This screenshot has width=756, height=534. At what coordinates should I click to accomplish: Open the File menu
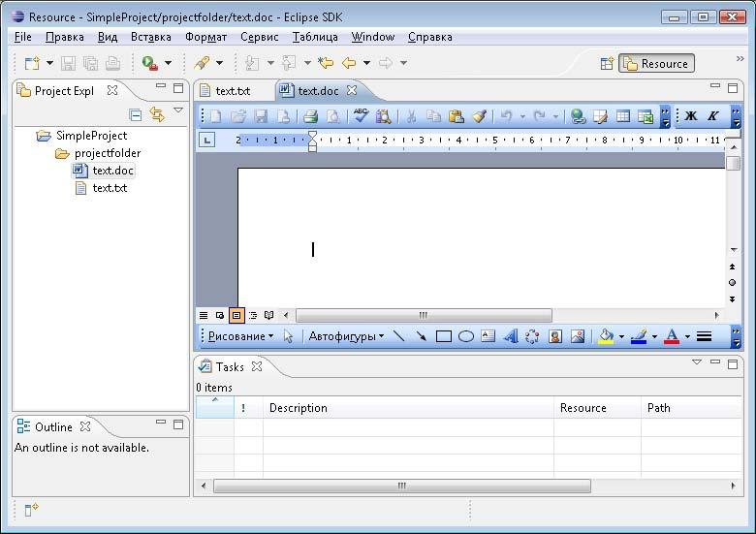(x=22, y=37)
